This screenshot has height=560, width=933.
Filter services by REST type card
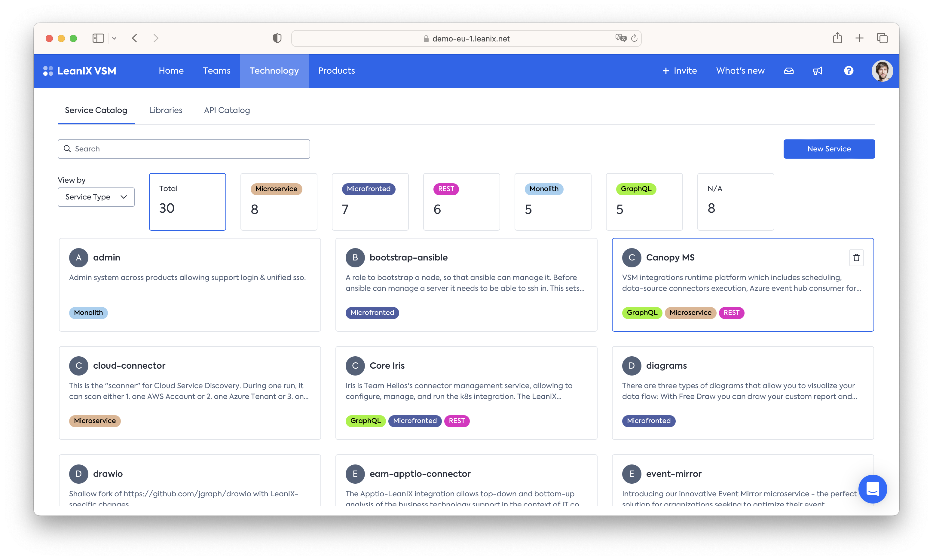point(461,202)
